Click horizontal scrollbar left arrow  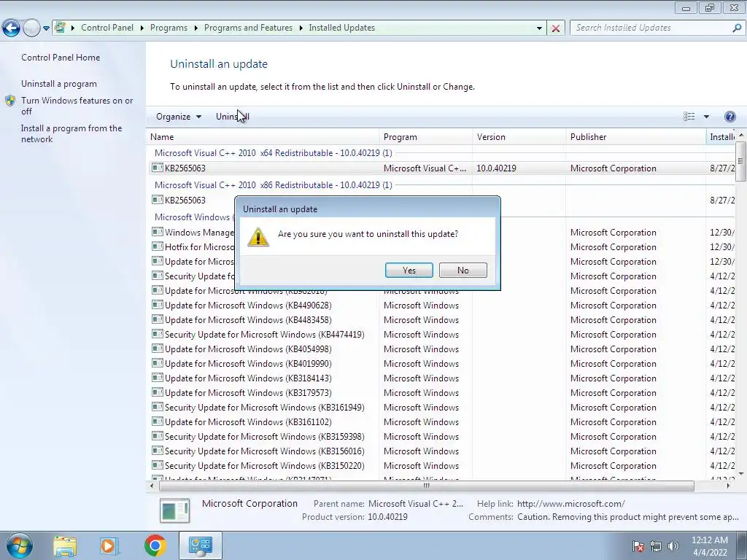click(152, 486)
